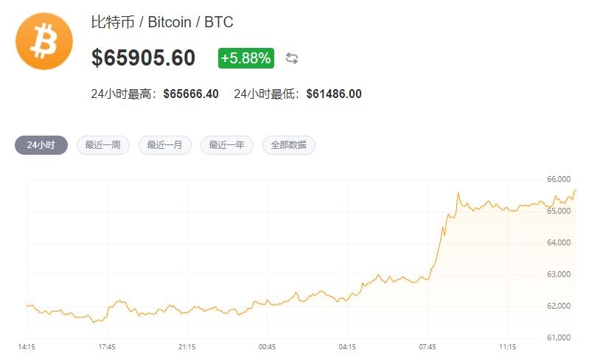Click the 24小时最高 value $65666.40
The height and width of the screenshot is (364, 600).
pos(191,94)
